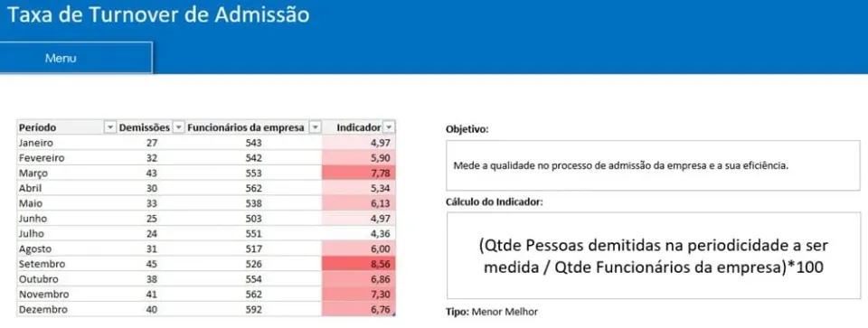
Task: Click the Período column header
Action: (x=61, y=127)
